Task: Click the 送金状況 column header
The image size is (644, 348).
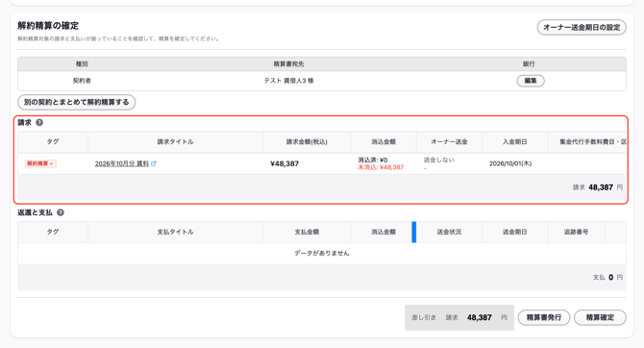Action: point(449,232)
